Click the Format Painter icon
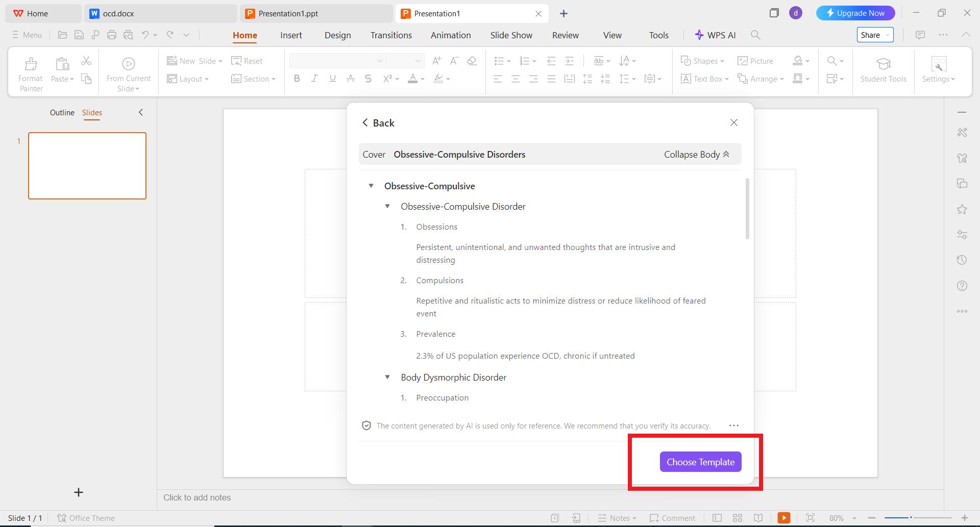 coord(31,64)
